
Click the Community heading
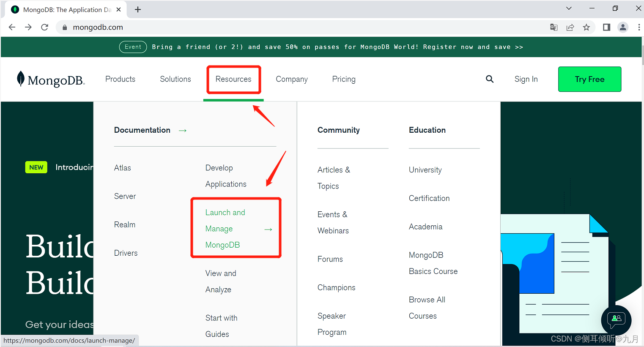coord(339,130)
